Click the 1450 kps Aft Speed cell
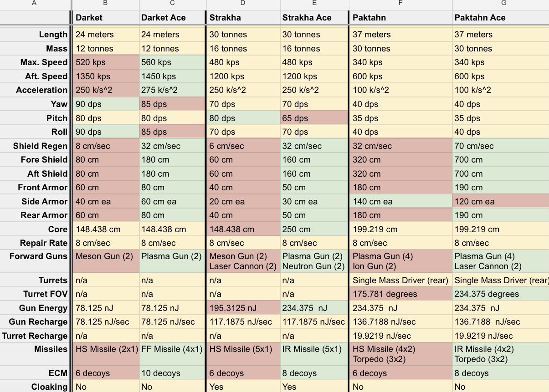This screenshot has height=392, width=549. click(172, 76)
